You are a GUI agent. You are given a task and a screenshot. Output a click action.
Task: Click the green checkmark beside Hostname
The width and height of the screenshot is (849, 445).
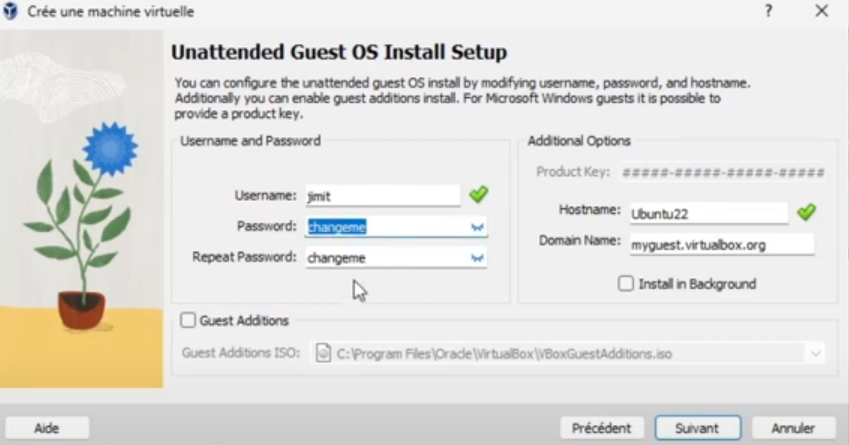pyautogui.click(x=806, y=212)
